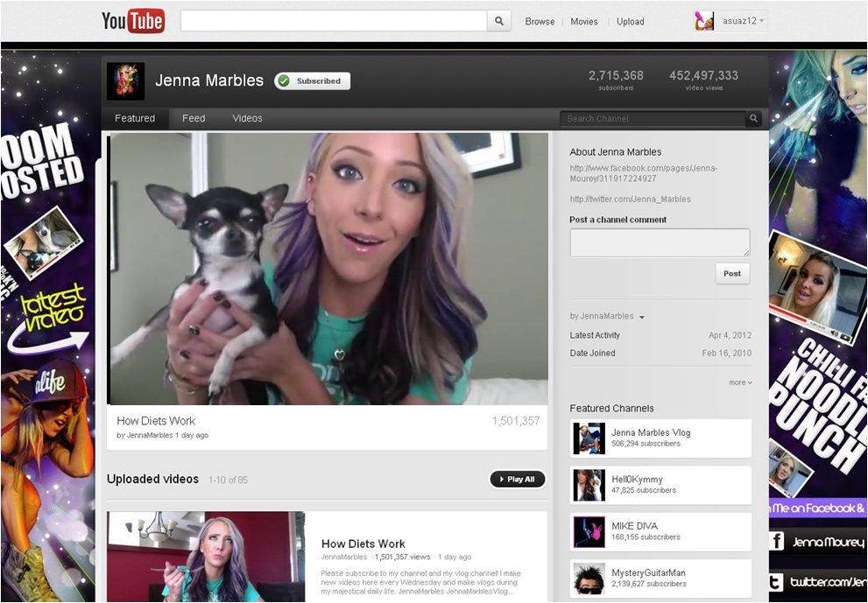
Task: Open Jenna Marbles Vlog channel thumbnail
Action: [589, 438]
